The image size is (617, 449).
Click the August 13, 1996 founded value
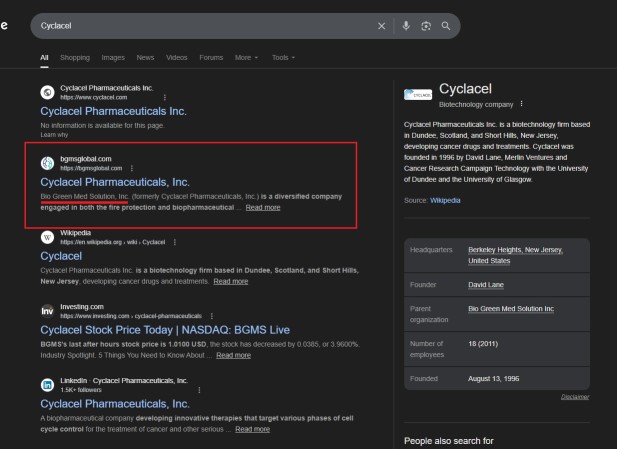tap(493, 379)
